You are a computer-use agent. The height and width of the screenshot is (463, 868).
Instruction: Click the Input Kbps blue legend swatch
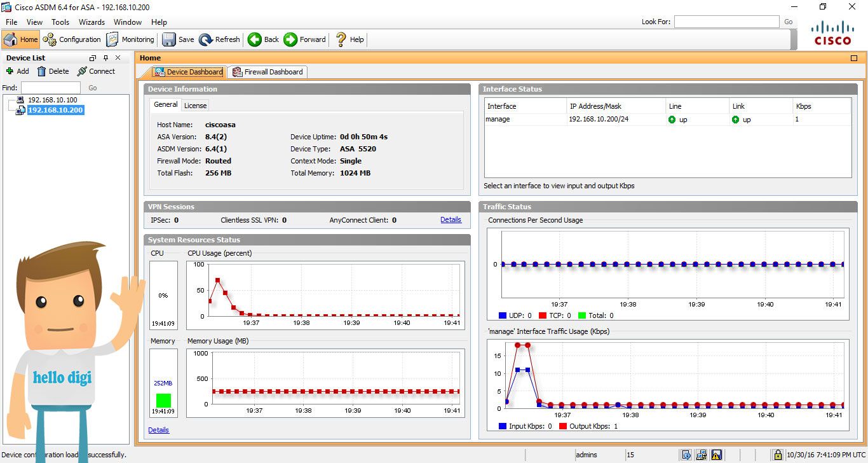[x=503, y=426]
